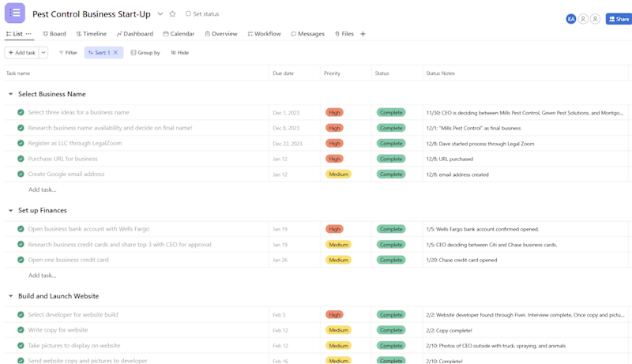
Task: Toggle completion of 'Open one business credit card'
Action: (x=21, y=260)
